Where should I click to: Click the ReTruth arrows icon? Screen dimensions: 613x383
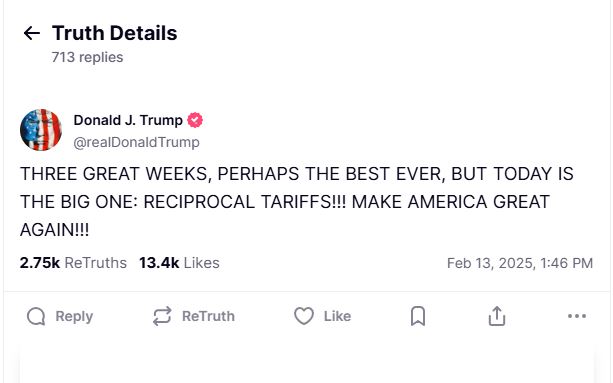click(162, 316)
